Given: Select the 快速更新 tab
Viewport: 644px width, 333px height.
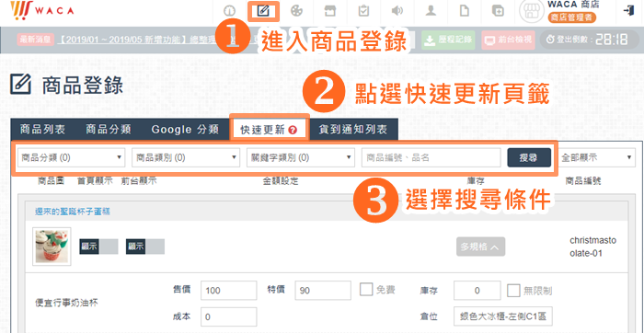Looking at the screenshot, I should point(269,130).
